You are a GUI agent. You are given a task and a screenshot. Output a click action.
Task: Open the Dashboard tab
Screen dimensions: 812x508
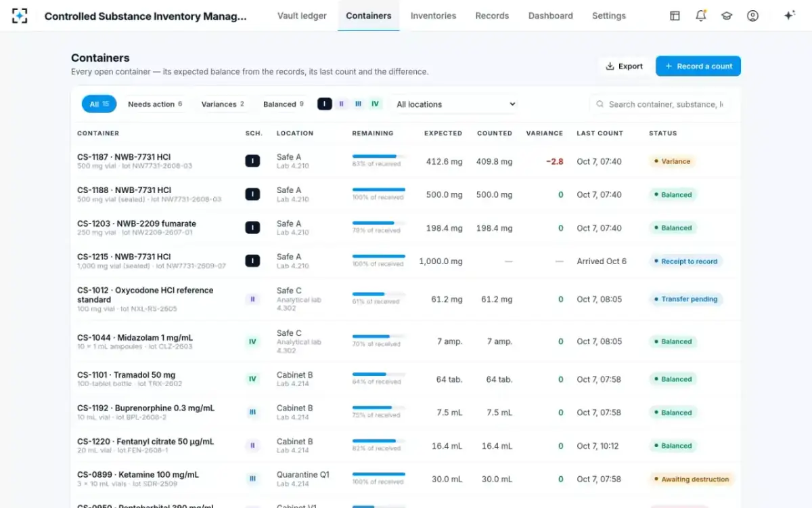point(551,16)
